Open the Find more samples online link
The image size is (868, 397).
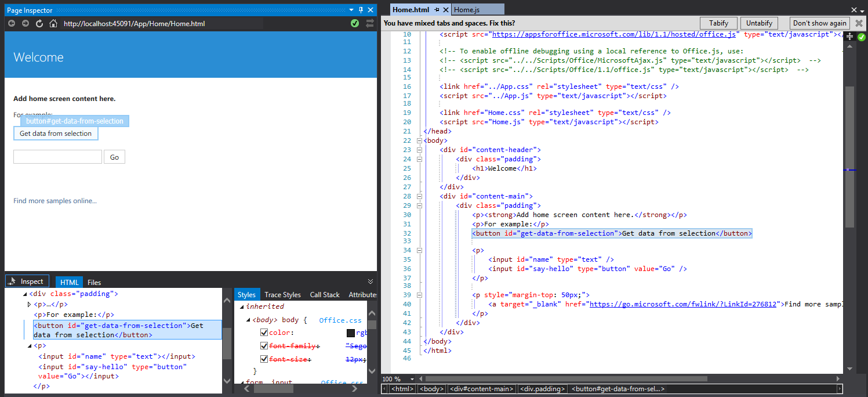[54, 200]
